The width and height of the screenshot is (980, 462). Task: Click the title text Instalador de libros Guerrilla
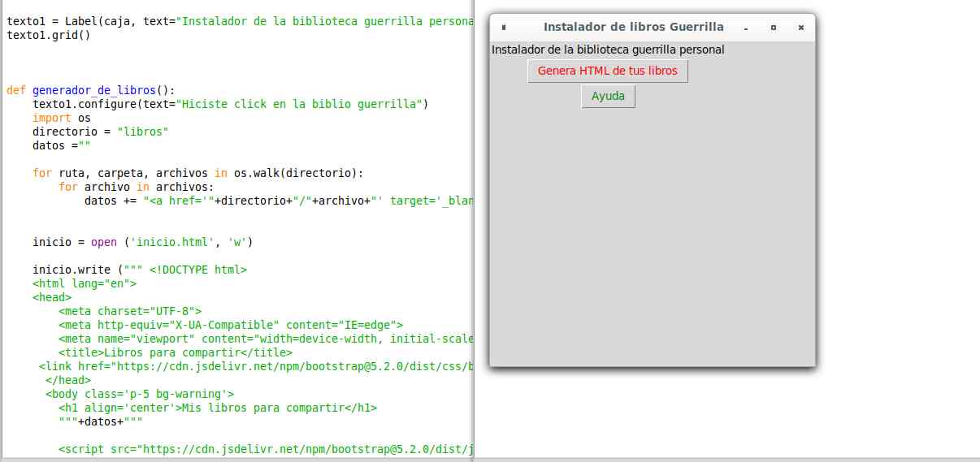634,27
